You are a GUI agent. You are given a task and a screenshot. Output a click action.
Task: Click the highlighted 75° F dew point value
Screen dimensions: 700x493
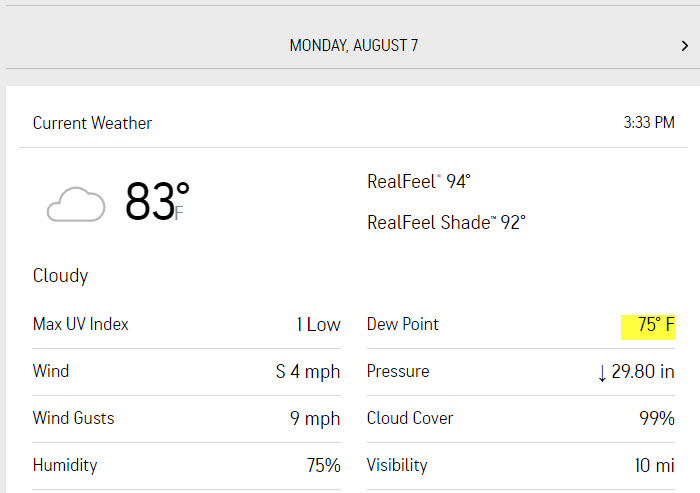tap(647, 327)
